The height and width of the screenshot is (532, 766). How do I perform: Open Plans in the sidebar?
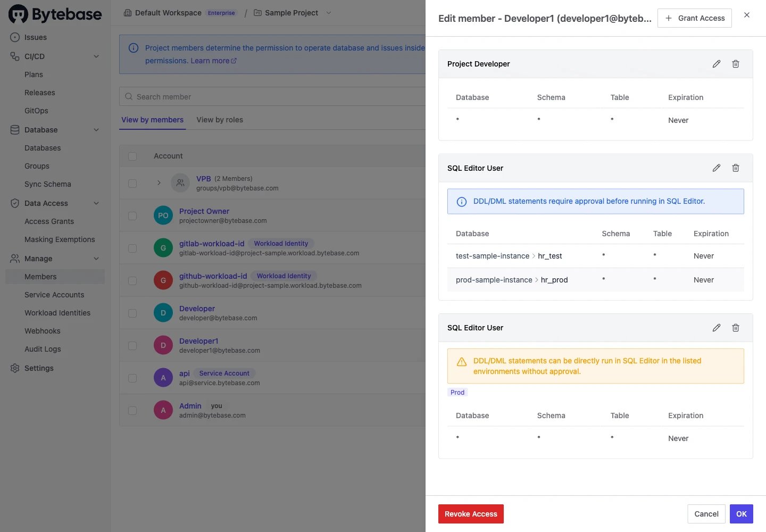click(x=34, y=74)
